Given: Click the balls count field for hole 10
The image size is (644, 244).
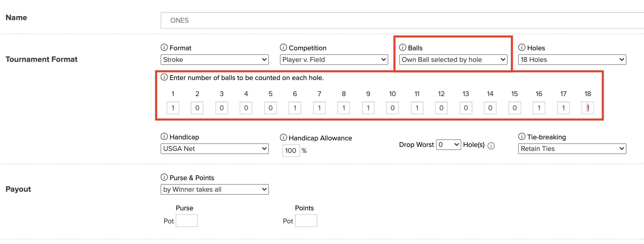Looking at the screenshot, I should (x=392, y=108).
